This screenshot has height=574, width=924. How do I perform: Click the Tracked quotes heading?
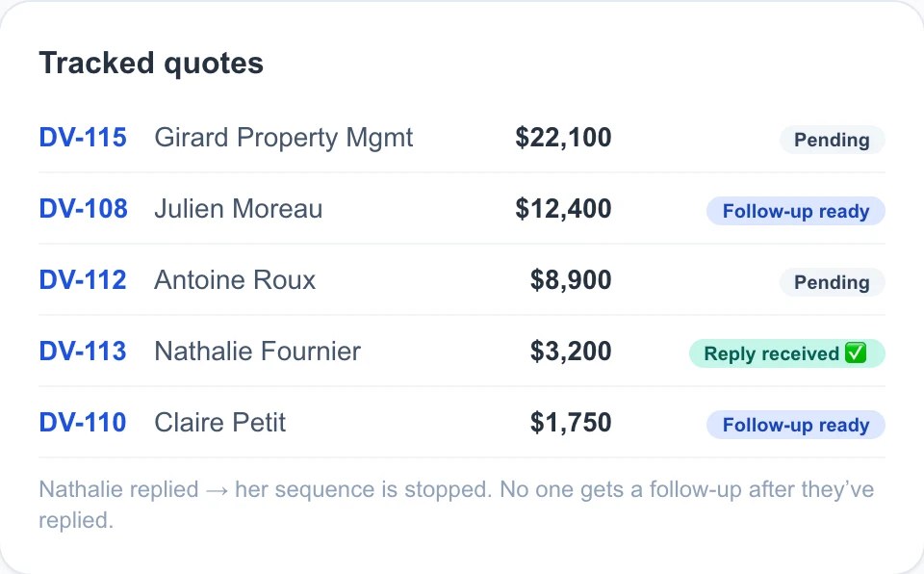click(x=151, y=64)
